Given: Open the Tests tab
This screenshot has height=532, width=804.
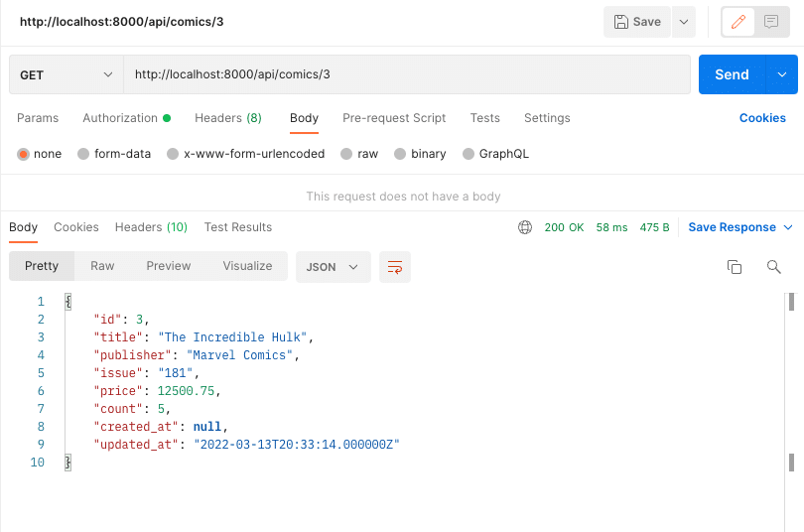Looking at the screenshot, I should pos(485,118).
